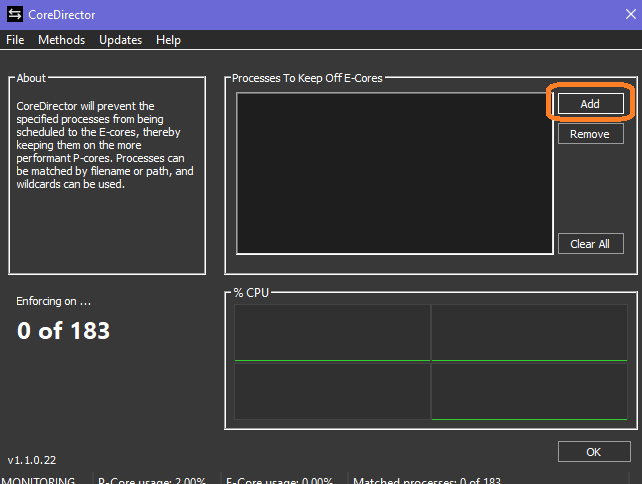The height and width of the screenshot is (484, 642).
Task: Click the CoreDirector title bar app icon
Action: 15,14
